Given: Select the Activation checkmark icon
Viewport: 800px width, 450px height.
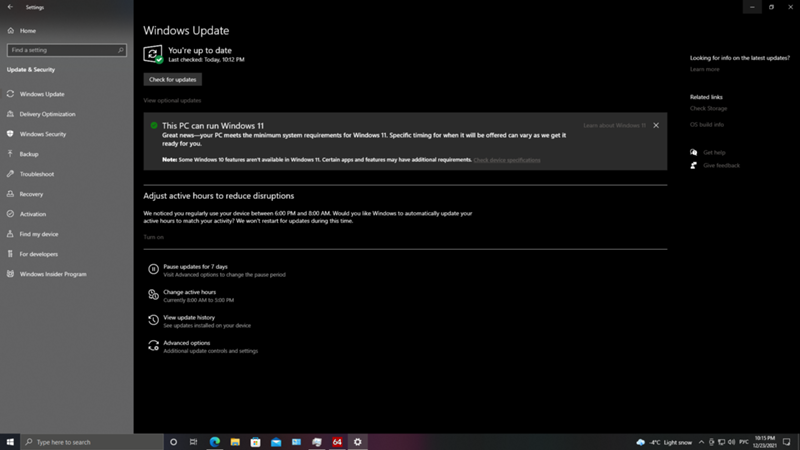Looking at the screenshot, I should 10,214.
